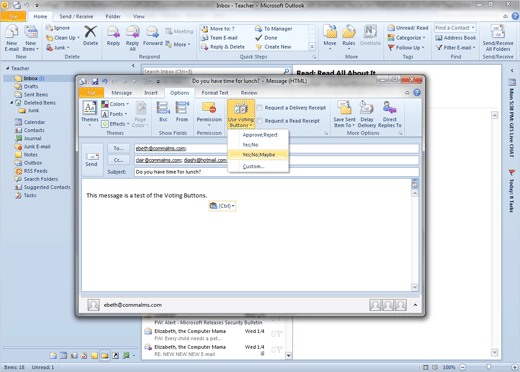520x372 pixels.
Task: Click the Subject input field
Action: pyautogui.click(x=276, y=172)
